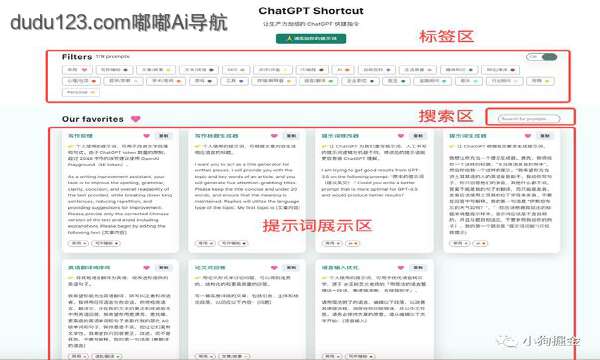Open the 提示词生成器 card title
The height and width of the screenshot is (360, 600).
click(468, 136)
